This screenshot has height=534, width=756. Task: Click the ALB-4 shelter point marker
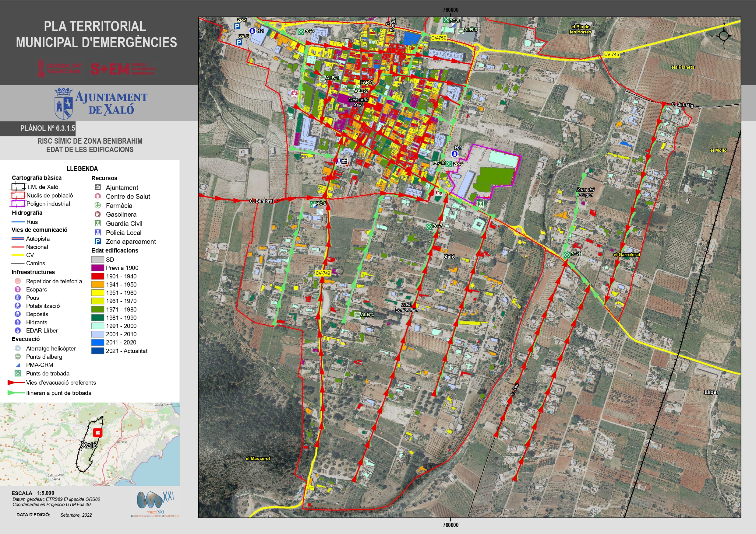pyautogui.click(x=357, y=315)
